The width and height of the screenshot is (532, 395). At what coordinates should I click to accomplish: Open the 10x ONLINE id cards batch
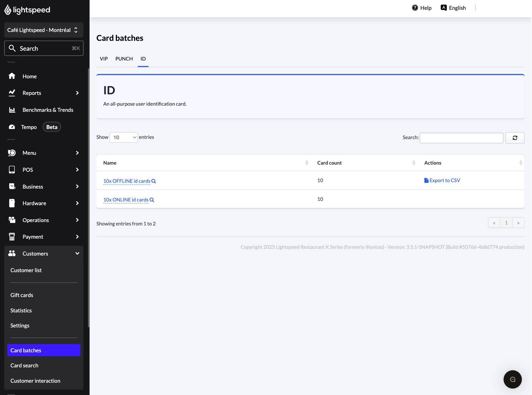(x=126, y=200)
